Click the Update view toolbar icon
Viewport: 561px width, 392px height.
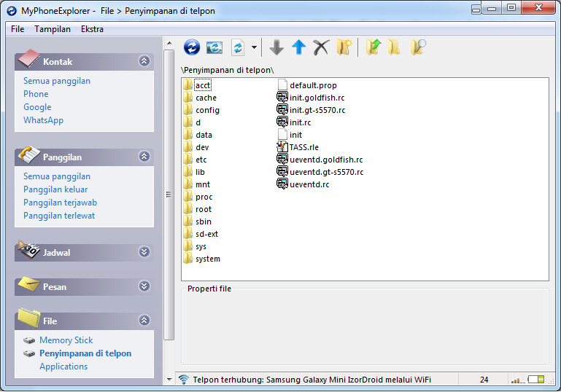tap(214, 47)
